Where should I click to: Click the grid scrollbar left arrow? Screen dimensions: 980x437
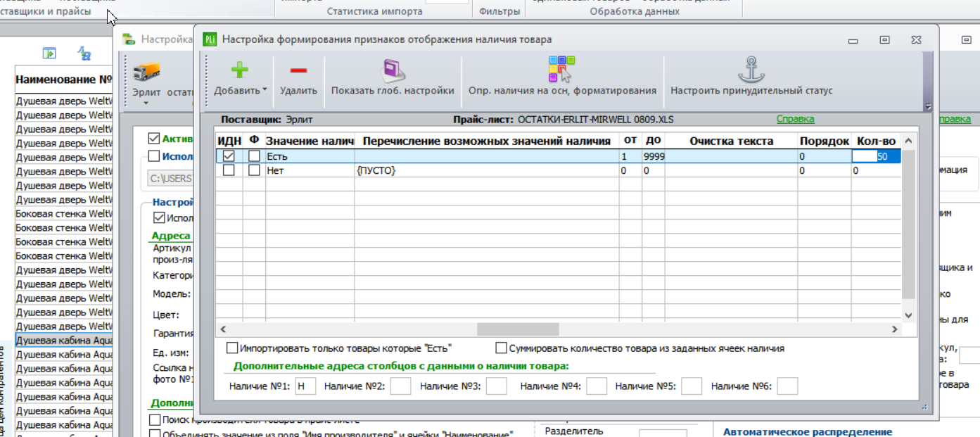pos(223,329)
